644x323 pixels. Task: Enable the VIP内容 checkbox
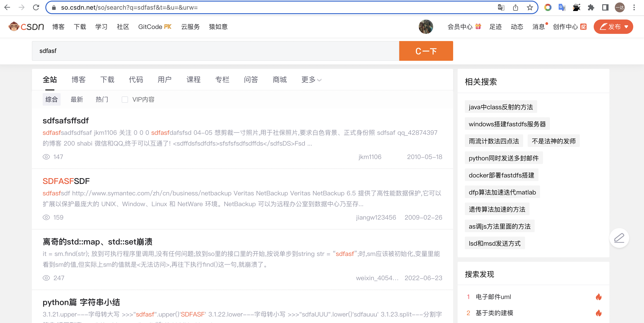125,100
